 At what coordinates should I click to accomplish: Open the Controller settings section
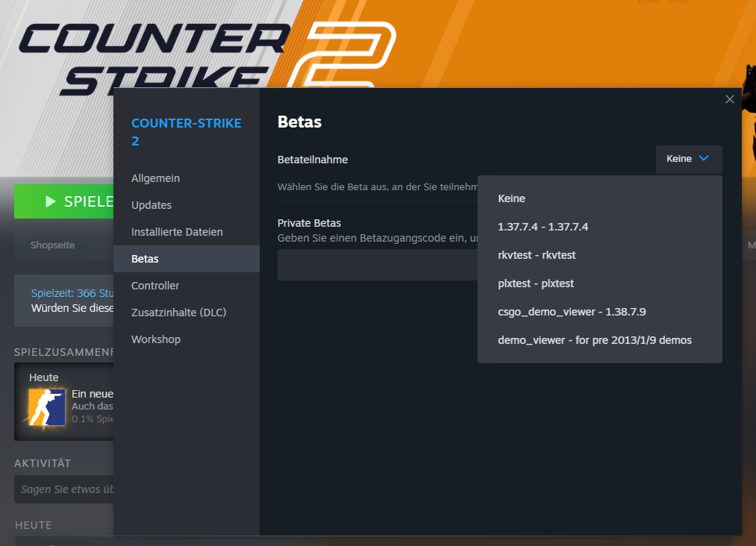tap(187, 286)
